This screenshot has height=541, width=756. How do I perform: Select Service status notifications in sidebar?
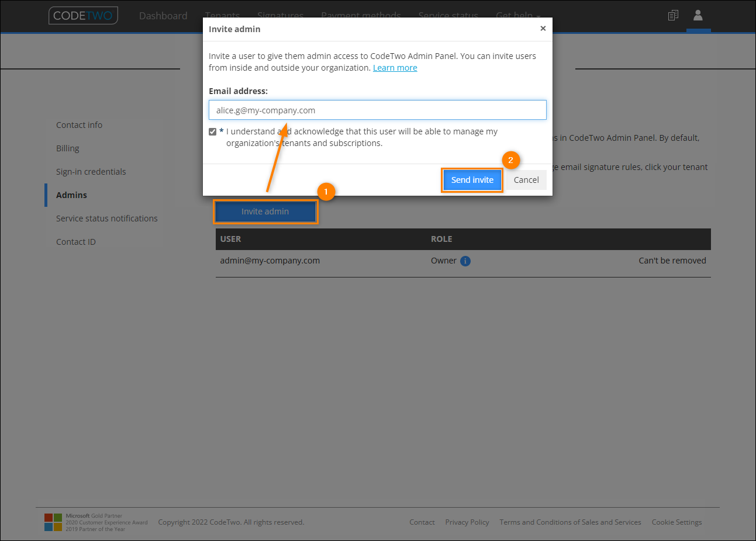(107, 219)
